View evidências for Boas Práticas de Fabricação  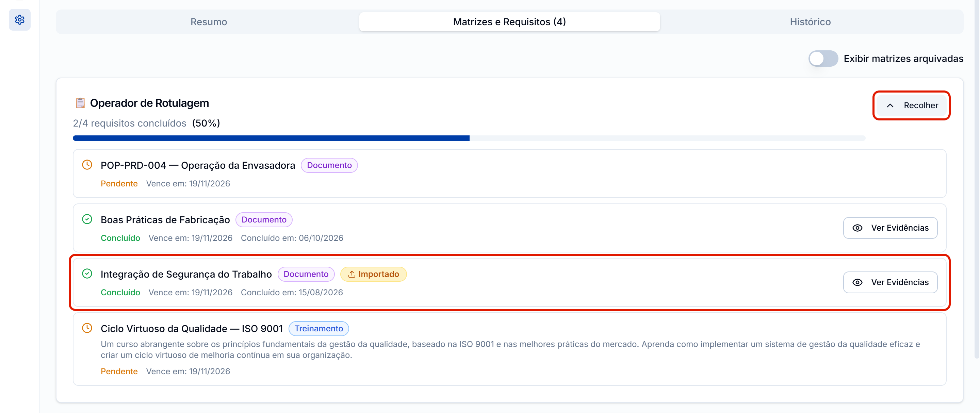tap(890, 228)
